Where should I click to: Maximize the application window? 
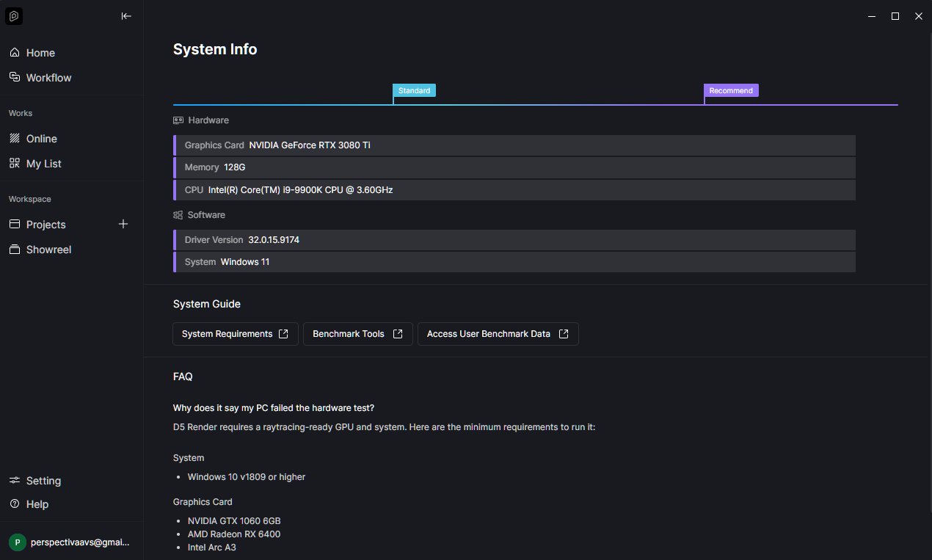pos(895,16)
